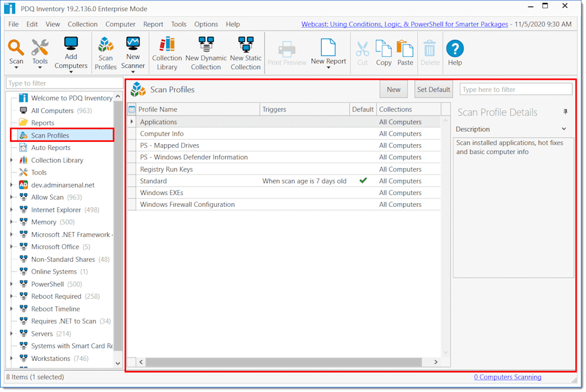The height and width of the screenshot is (392, 586).
Task: Expand the Collection Library tree node
Action: click(11, 160)
